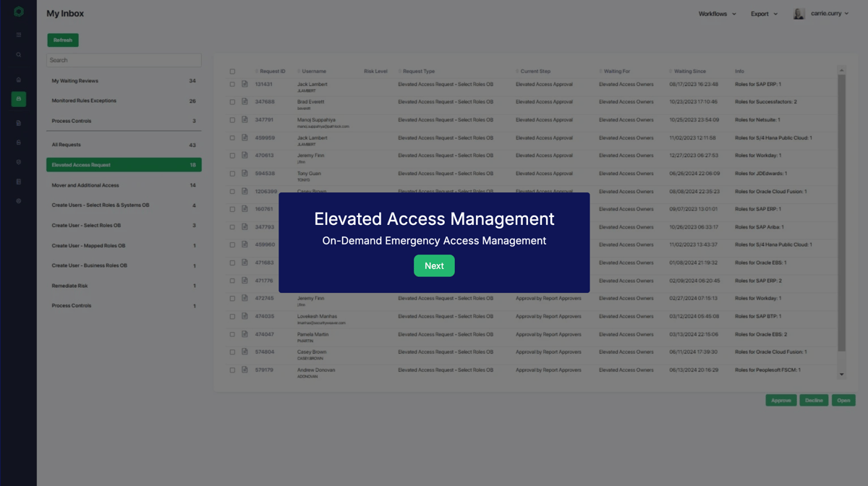Click the inbox Search input field
This screenshot has width=868, height=486.
pyautogui.click(x=124, y=60)
